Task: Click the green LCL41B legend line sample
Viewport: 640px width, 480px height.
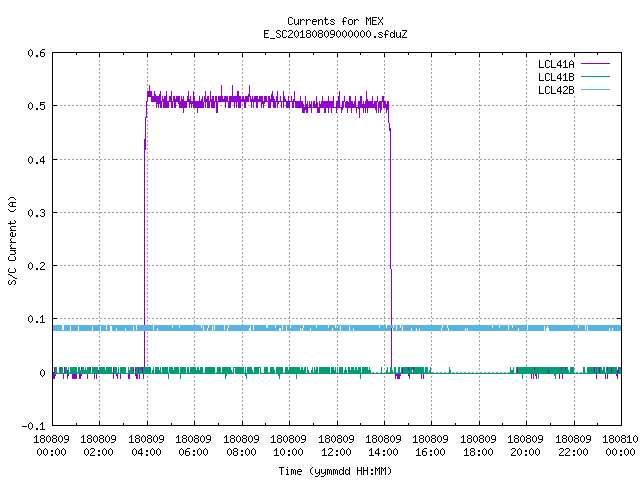Action: pyautogui.click(x=595, y=76)
